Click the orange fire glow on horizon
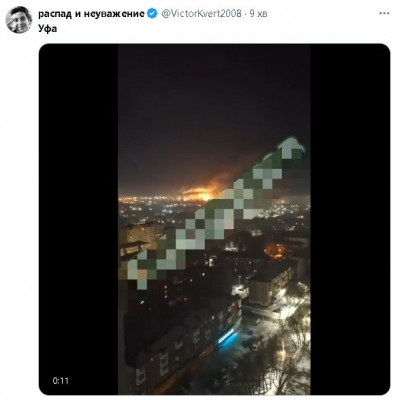395x400 pixels. 200,190
